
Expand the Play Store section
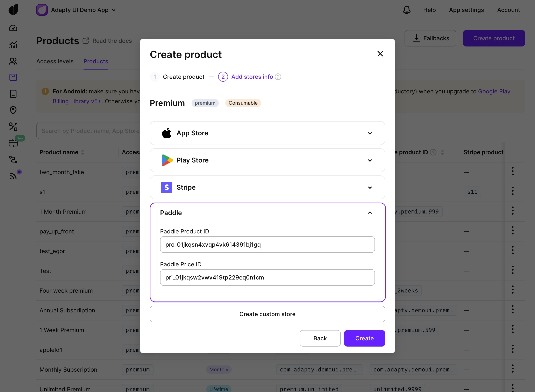point(370,160)
